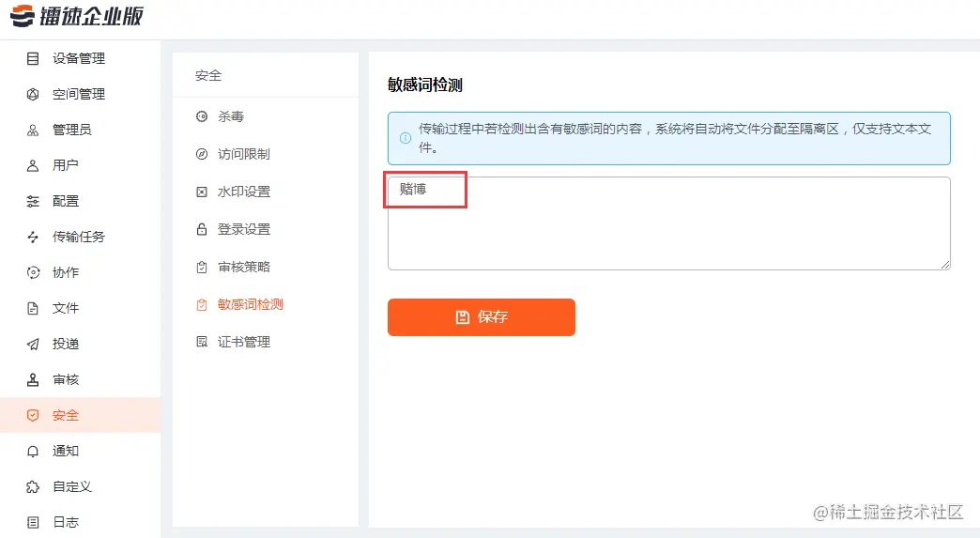Select the 播速企业版 logo at the top
Screen dimensions: 980x538
point(77,16)
